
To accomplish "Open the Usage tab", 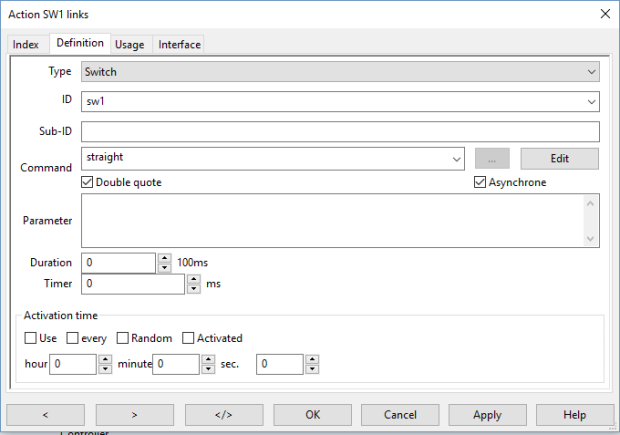I will pos(129,44).
